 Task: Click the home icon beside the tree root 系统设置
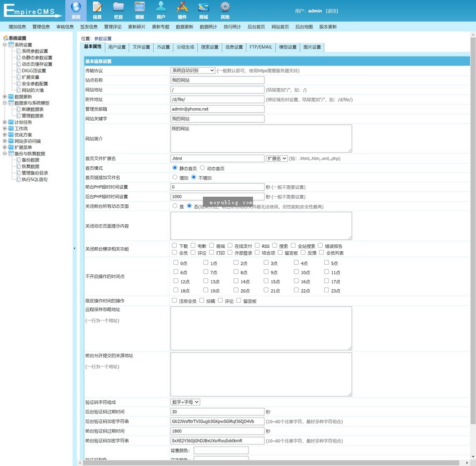pos(6,38)
